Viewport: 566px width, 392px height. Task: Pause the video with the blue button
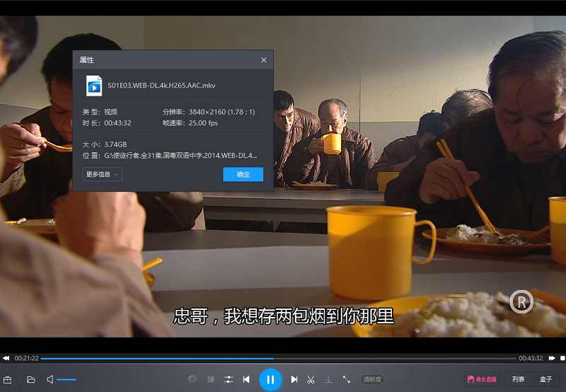click(270, 380)
